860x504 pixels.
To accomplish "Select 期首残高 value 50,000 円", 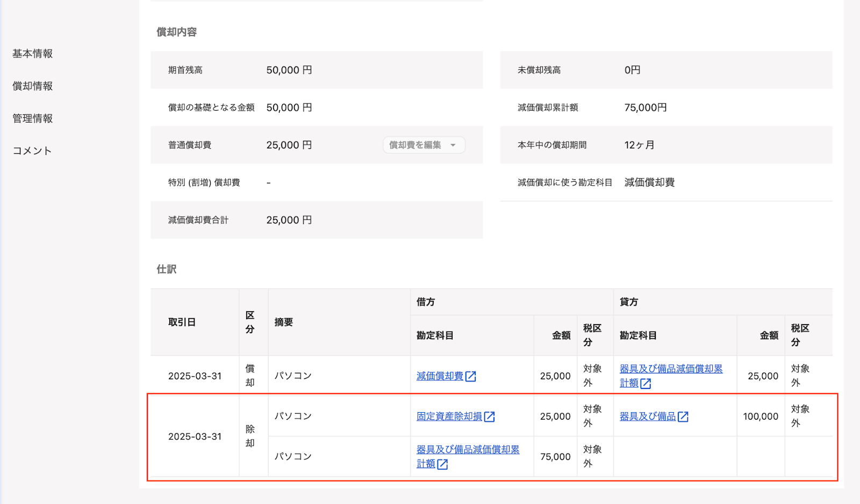I will coord(289,70).
